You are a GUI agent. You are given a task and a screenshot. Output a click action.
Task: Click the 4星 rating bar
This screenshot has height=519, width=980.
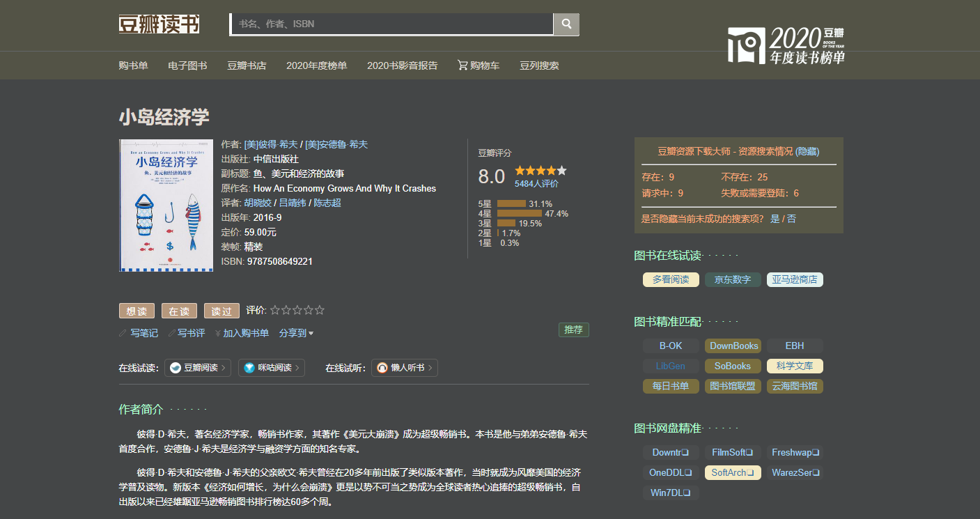point(520,214)
